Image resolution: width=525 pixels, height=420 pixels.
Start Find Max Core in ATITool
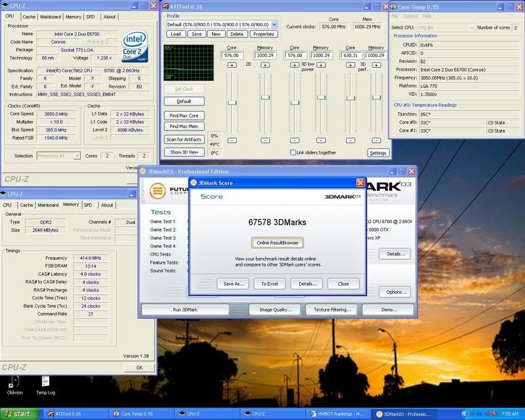pos(184,115)
